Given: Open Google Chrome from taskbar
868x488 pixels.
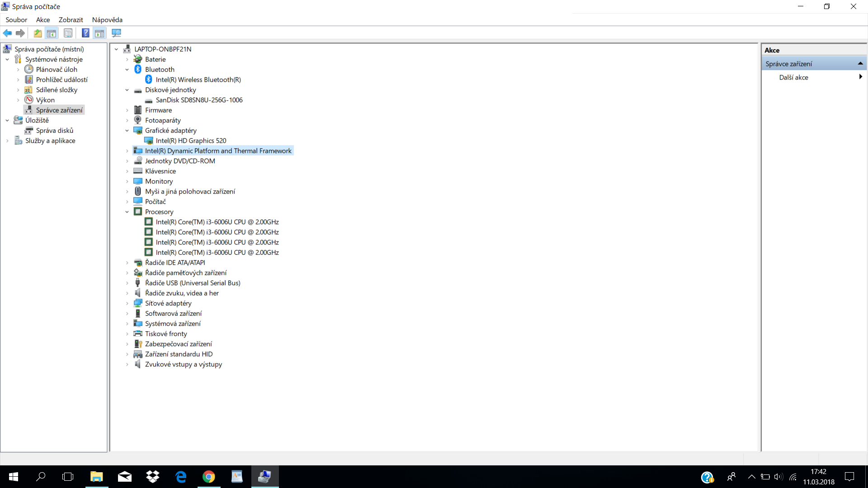Looking at the screenshot, I should tap(209, 477).
